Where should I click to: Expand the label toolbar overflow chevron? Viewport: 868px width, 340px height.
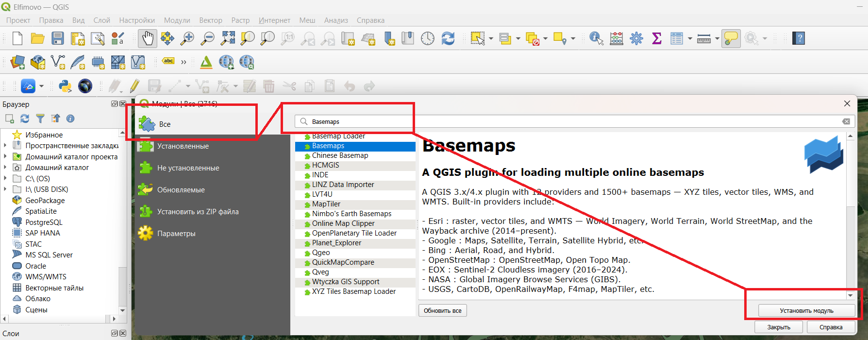click(184, 62)
